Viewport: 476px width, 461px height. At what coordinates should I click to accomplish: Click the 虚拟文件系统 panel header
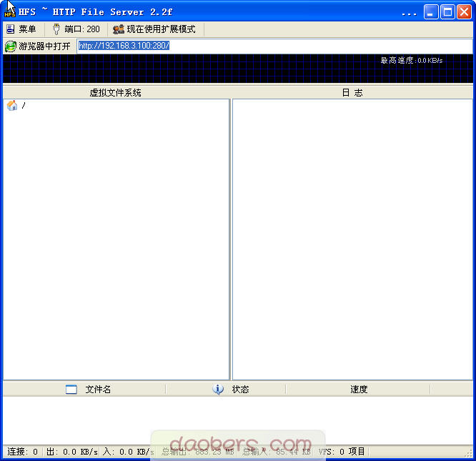tap(115, 93)
